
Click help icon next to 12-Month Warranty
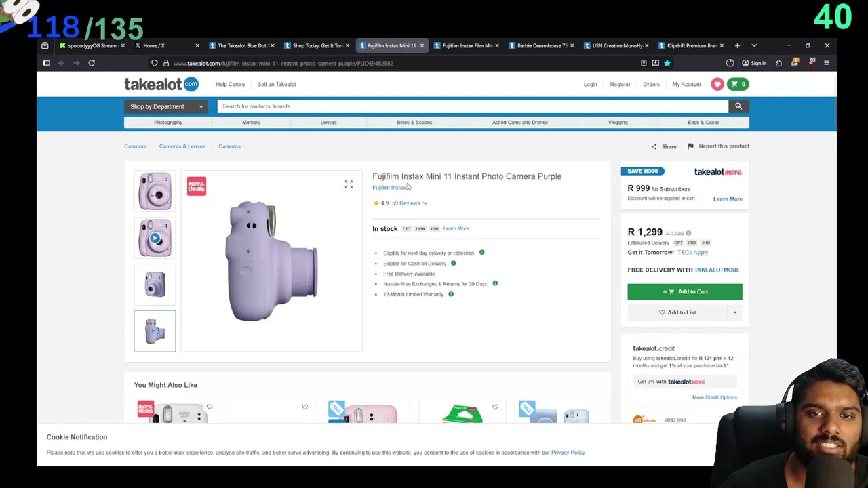450,294
